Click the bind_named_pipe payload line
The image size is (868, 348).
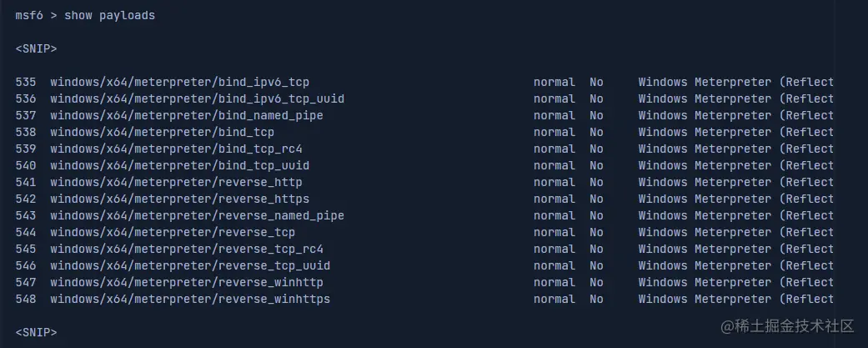186,115
